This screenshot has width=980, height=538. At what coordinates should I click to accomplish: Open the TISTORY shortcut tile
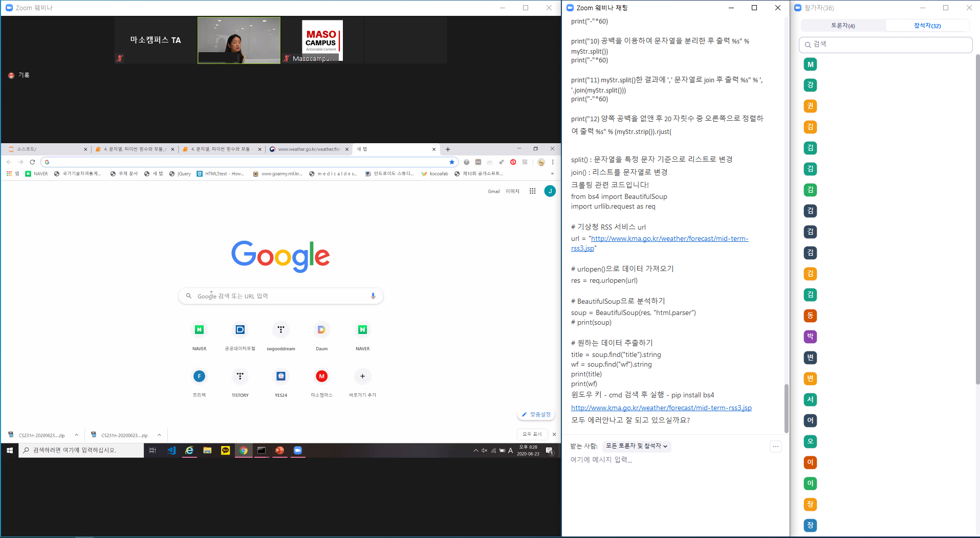[x=240, y=377]
